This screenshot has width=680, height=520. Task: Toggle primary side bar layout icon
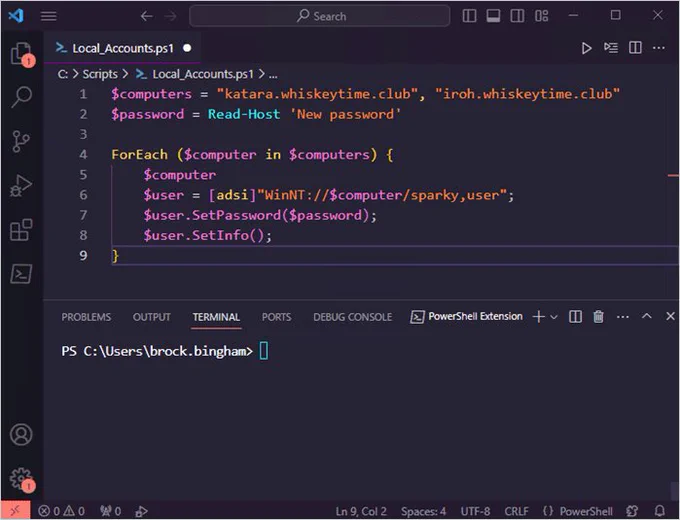(x=469, y=16)
